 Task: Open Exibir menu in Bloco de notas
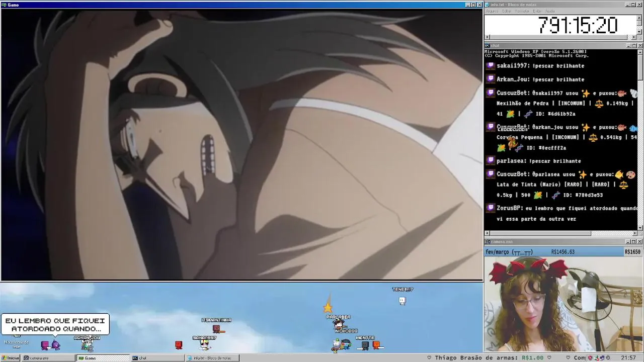[537, 11]
